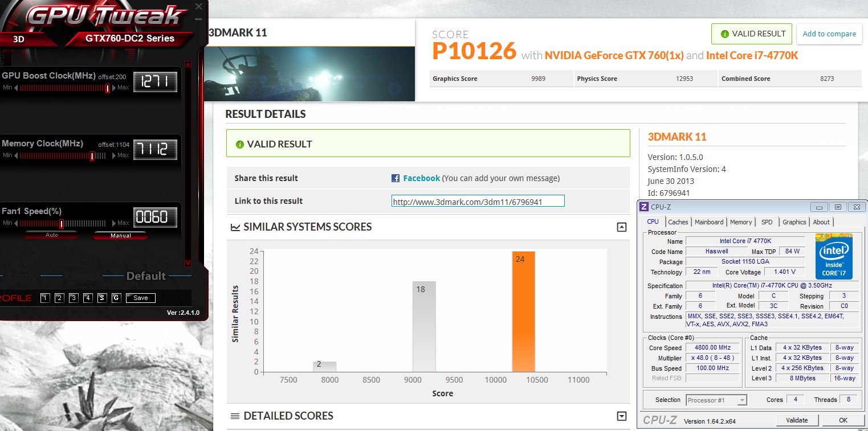Viewport: 868px width, 431px height.
Task: Set Fan1 Speed mode to Manual
Action: coord(120,235)
